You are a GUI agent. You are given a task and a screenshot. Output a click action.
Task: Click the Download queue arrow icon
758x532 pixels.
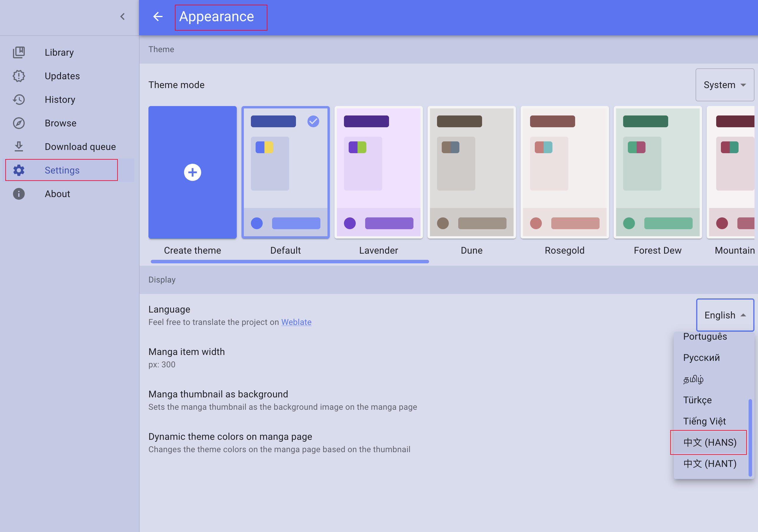[x=19, y=147]
